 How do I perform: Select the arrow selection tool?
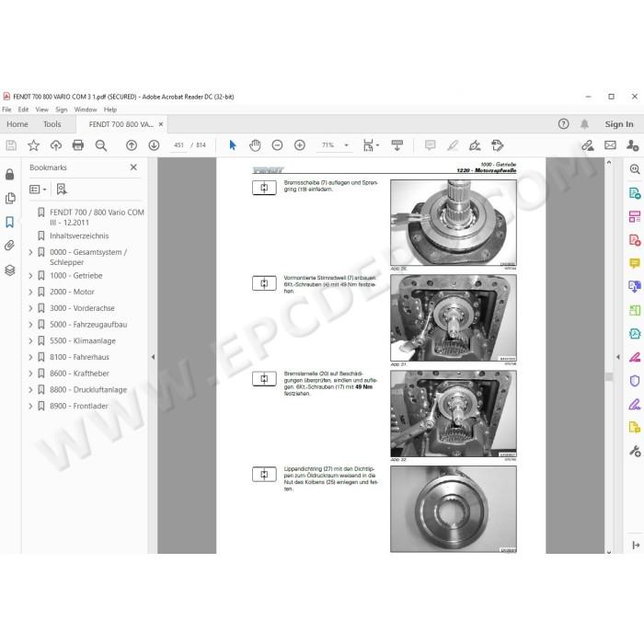pyautogui.click(x=233, y=145)
